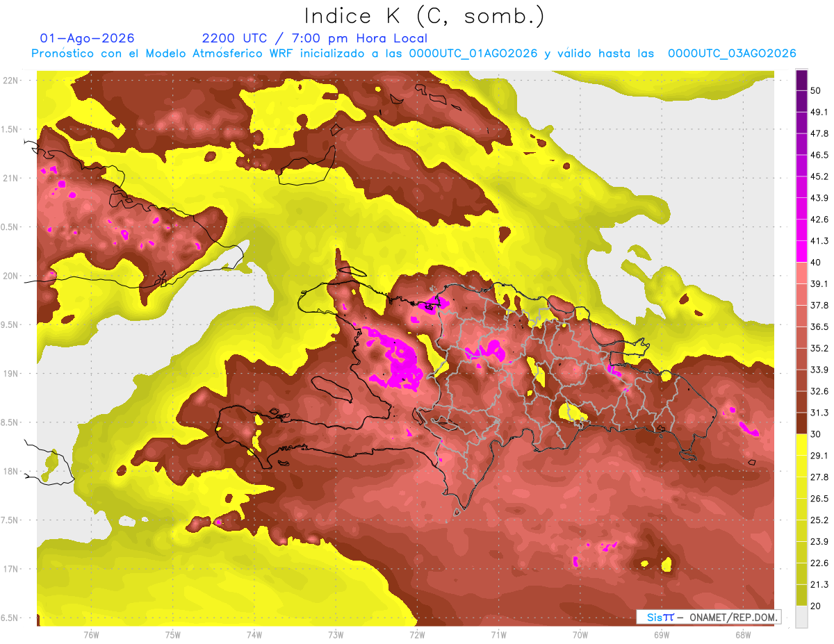Image resolution: width=834 pixels, height=644 pixels.
Task: Click the latitude axis label "17N"
Action: point(10,569)
